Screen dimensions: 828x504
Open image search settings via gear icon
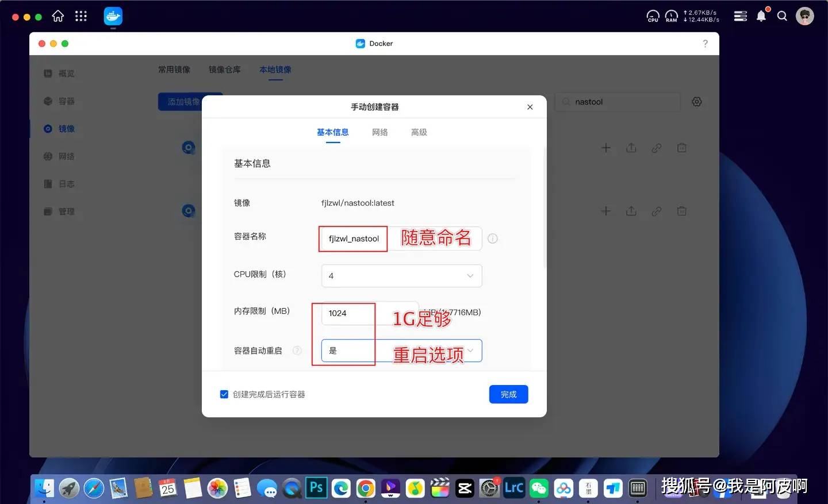click(696, 102)
